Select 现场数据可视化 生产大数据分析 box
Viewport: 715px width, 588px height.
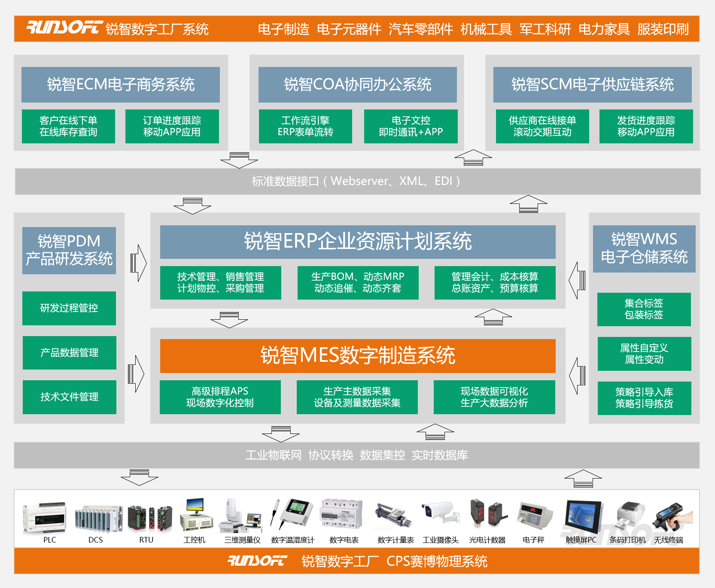pyautogui.click(x=494, y=397)
